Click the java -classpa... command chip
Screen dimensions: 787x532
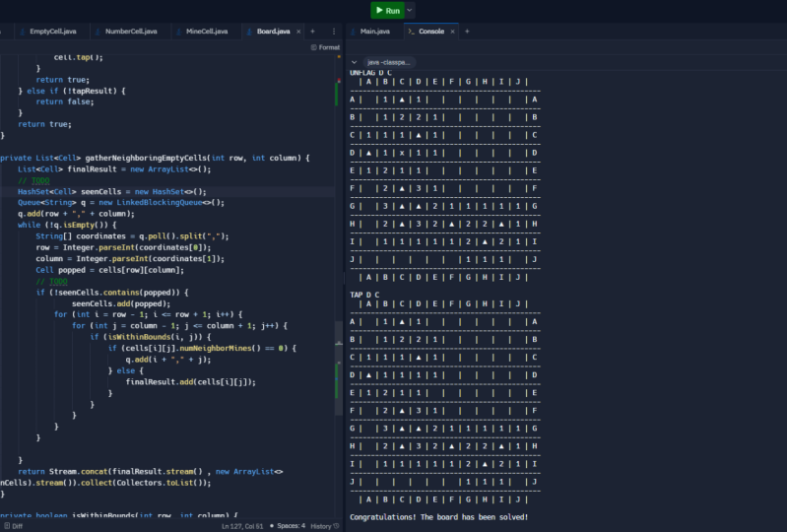[388, 62]
